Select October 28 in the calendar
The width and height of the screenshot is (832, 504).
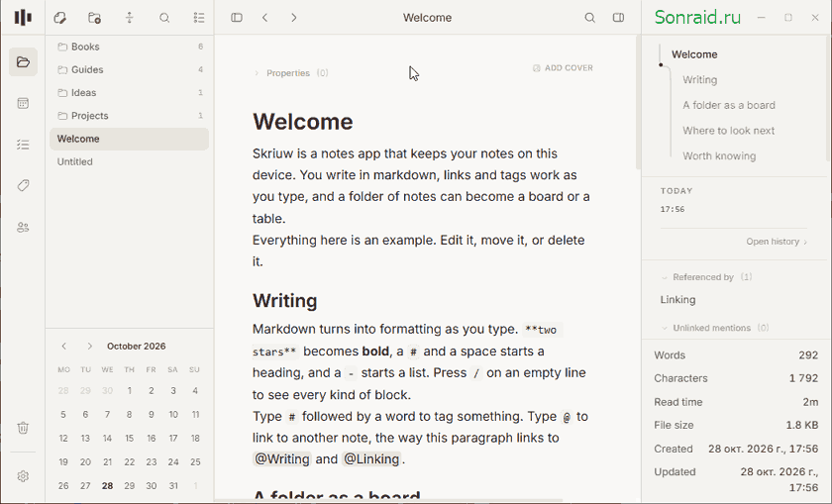(108, 485)
